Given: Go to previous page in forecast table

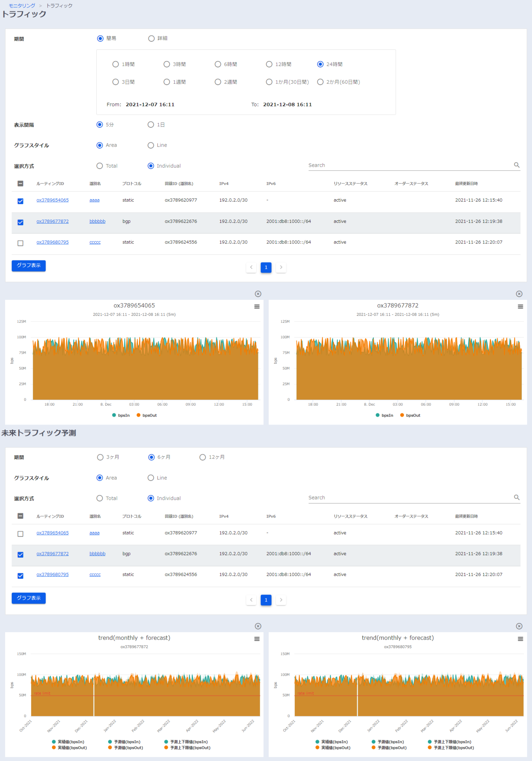Looking at the screenshot, I should point(251,600).
